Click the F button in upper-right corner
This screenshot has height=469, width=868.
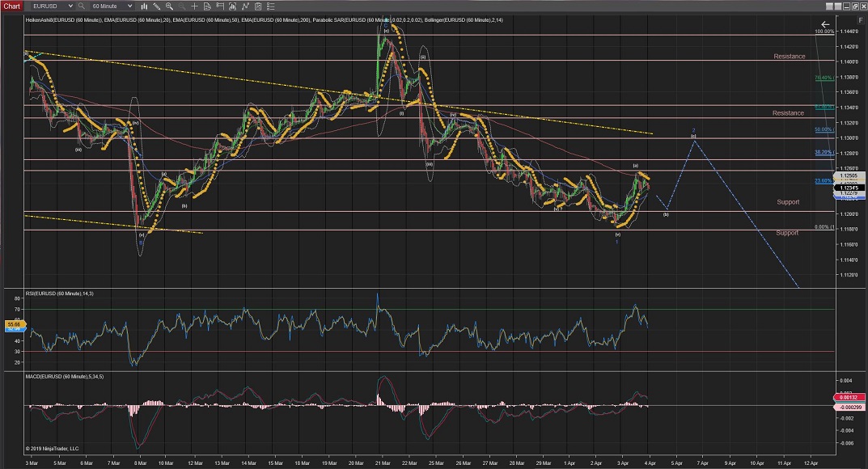pos(861,19)
